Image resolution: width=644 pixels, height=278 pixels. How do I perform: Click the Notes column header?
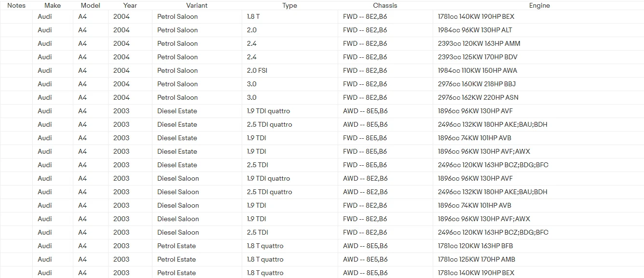[x=16, y=5]
